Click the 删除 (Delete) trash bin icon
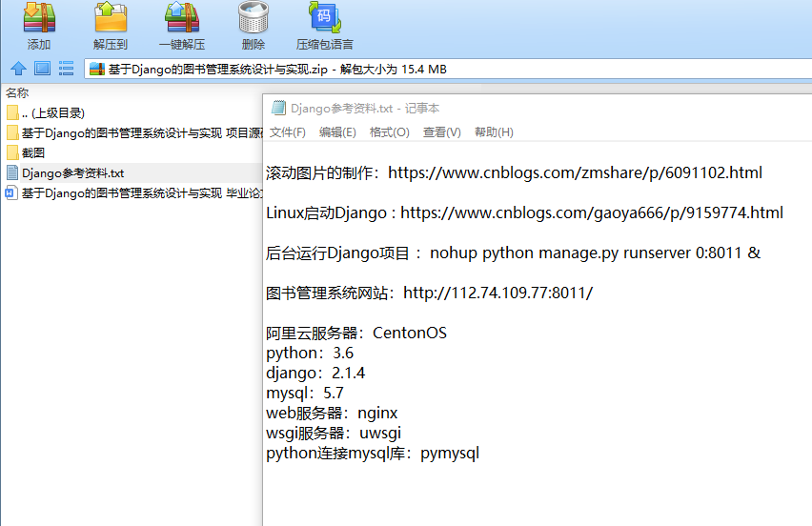 click(x=254, y=17)
